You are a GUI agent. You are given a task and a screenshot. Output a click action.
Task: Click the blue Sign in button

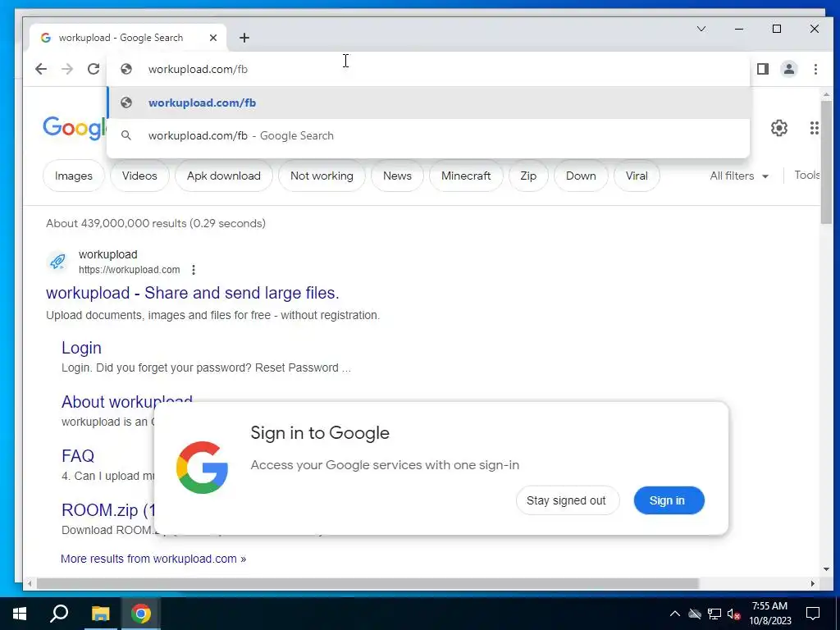pyautogui.click(x=669, y=500)
